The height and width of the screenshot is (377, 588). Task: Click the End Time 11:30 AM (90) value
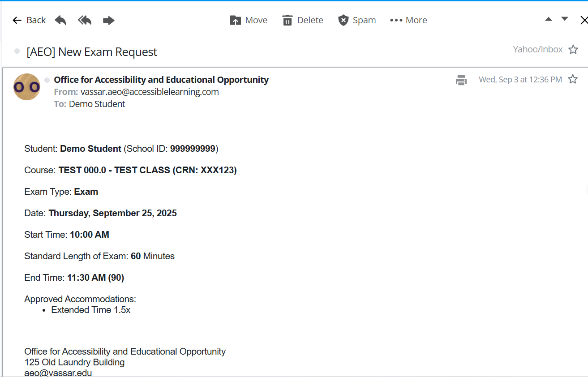(x=95, y=278)
